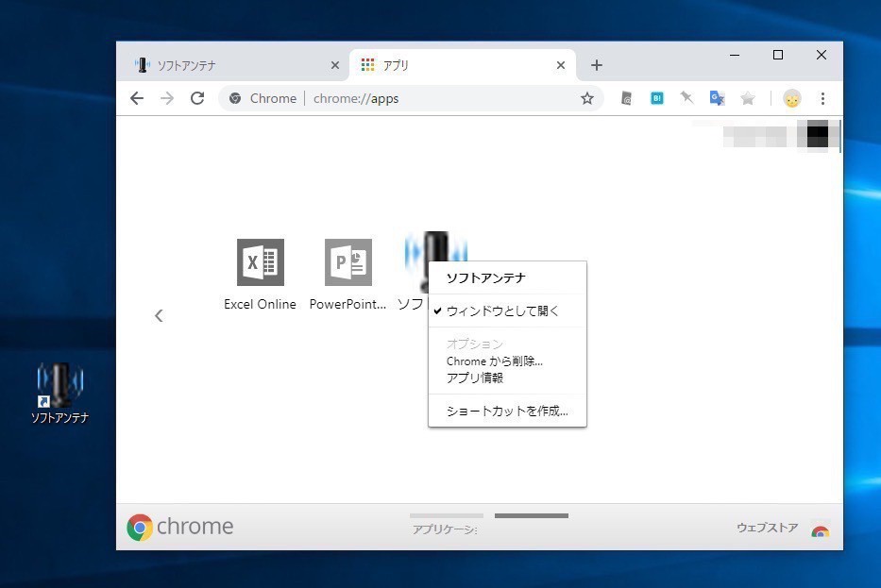881x588 pixels.
Task: Open アプリ情報 from context menu
Action: (507, 378)
